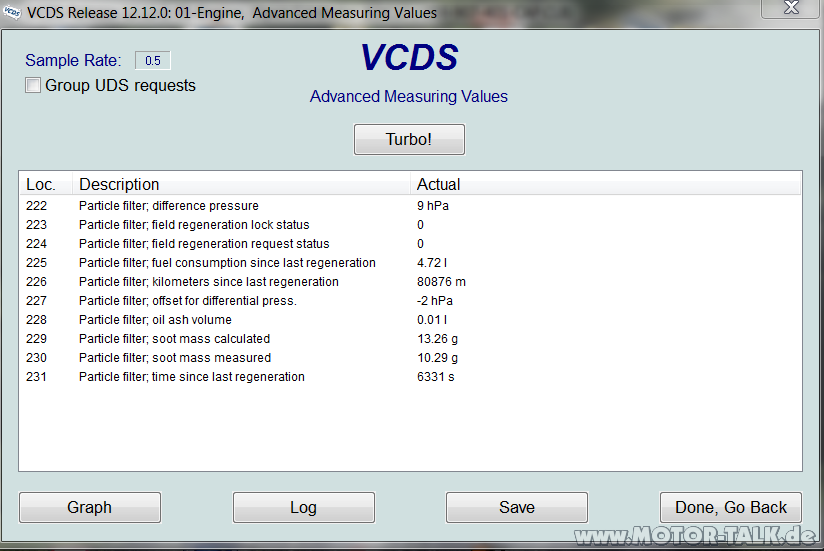Click location number 225

click(36, 263)
